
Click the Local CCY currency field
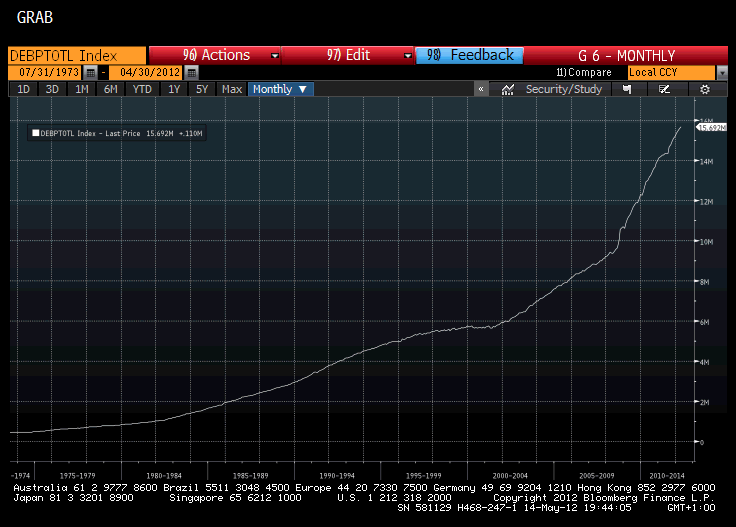671,73
